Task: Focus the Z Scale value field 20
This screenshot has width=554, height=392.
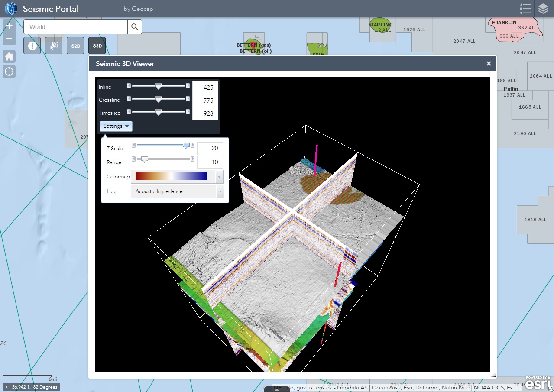Action: click(210, 149)
